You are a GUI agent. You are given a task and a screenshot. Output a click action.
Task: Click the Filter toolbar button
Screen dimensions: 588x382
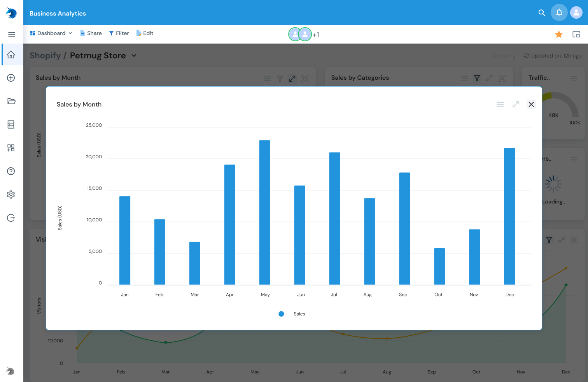(x=119, y=33)
